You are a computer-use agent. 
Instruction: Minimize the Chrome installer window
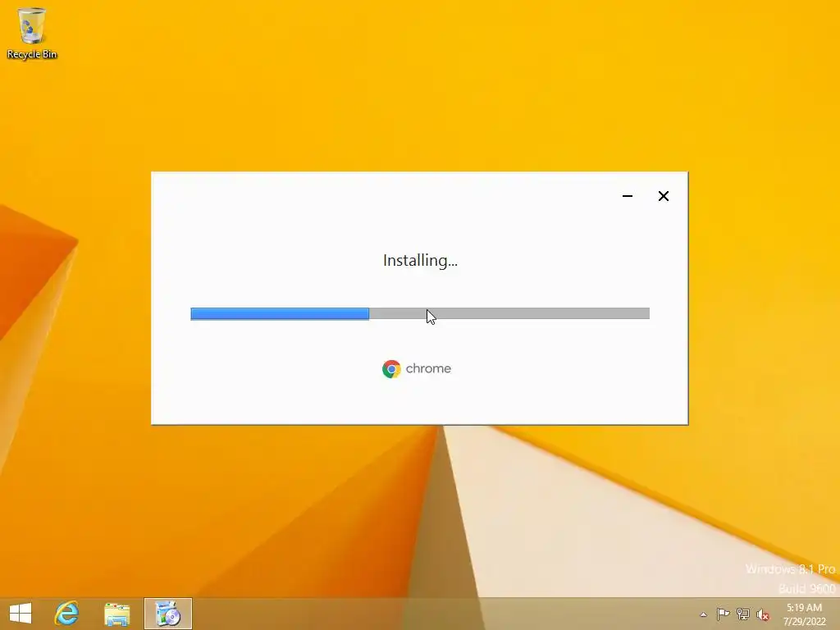pos(628,196)
